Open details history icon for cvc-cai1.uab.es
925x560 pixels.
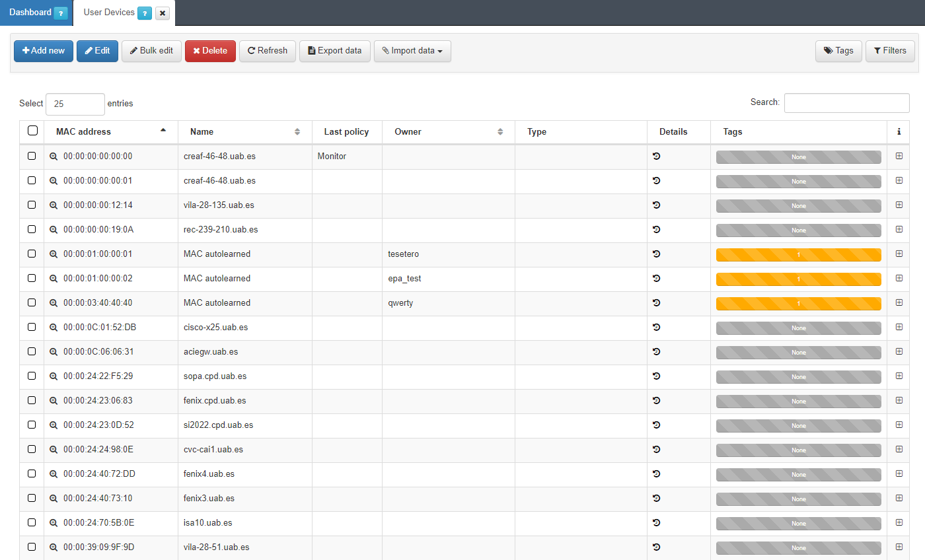[x=657, y=449]
